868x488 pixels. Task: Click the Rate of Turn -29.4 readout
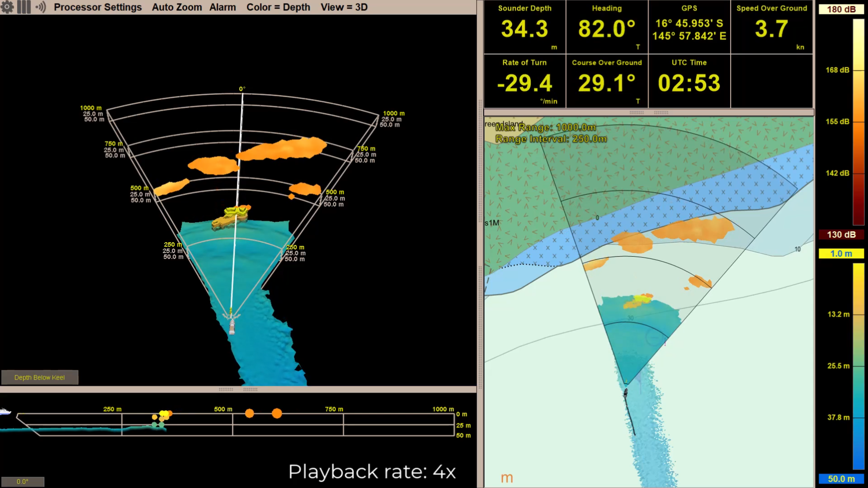click(x=524, y=82)
